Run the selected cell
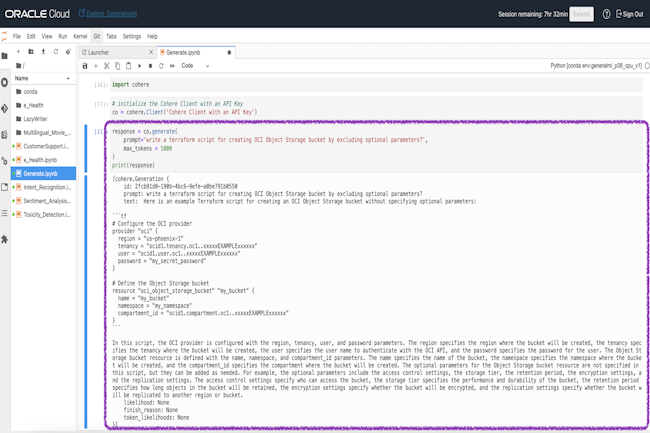Viewport: 650px width, 433px height. click(x=139, y=66)
